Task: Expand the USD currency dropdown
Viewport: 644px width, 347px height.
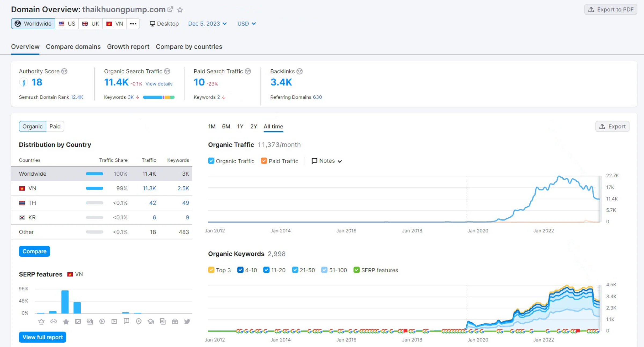Action: (246, 24)
